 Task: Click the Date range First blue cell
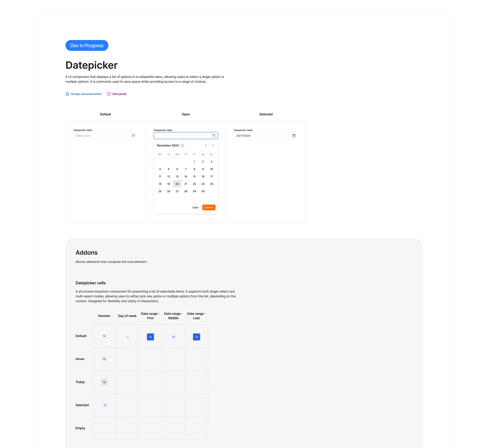click(x=150, y=337)
